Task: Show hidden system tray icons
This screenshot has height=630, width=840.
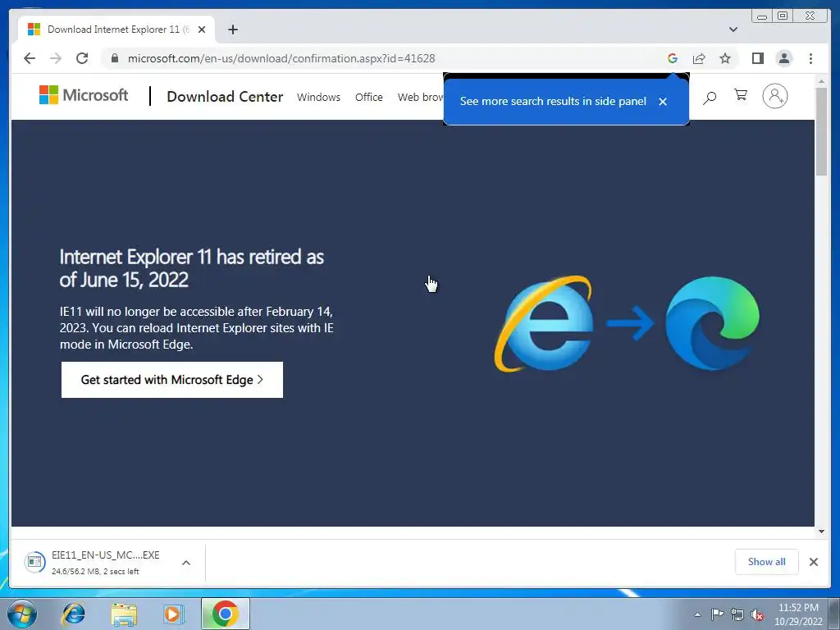Action: pyautogui.click(x=697, y=614)
